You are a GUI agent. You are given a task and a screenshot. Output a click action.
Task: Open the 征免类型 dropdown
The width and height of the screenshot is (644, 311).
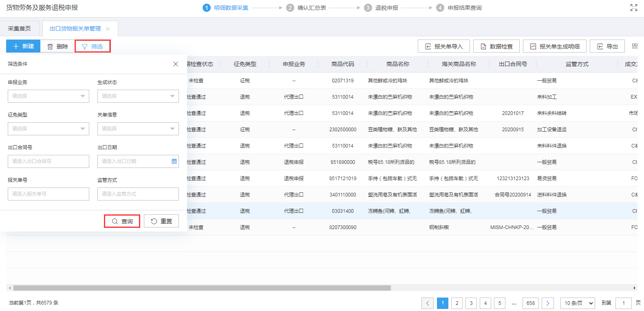[x=48, y=129]
